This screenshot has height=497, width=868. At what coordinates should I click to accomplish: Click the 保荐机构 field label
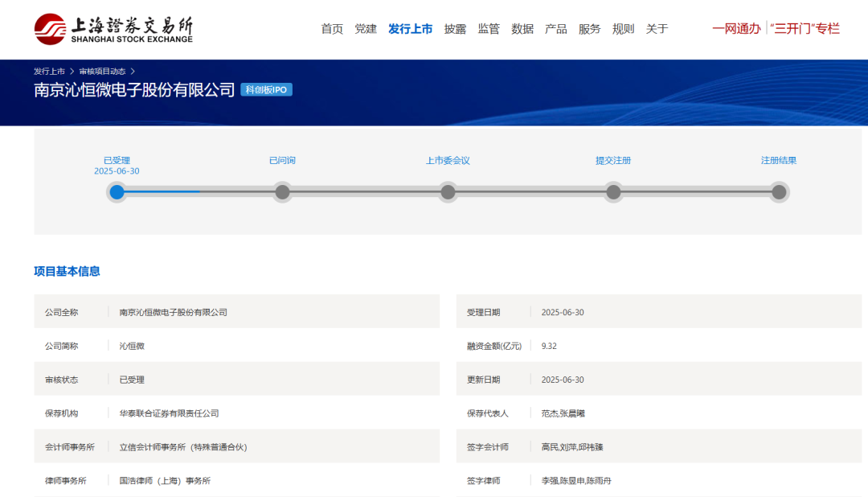click(x=61, y=413)
